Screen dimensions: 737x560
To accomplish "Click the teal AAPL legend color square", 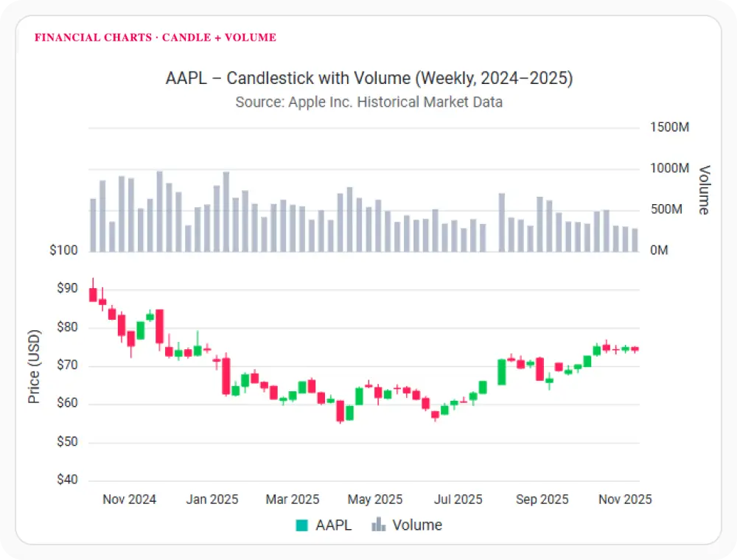I will [x=301, y=525].
